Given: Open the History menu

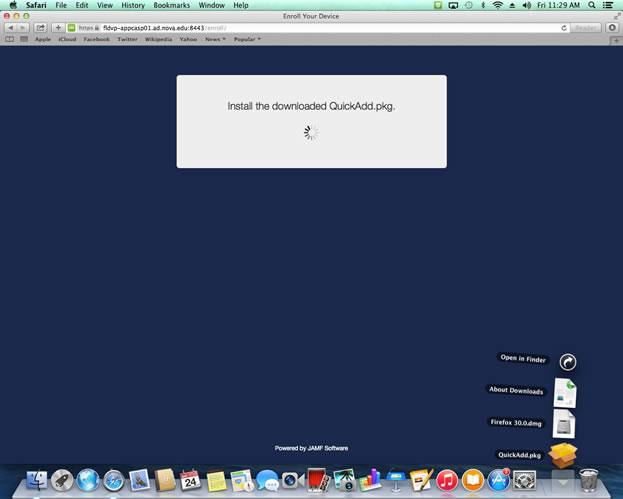Looking at the screenshot, I should pos(133,5).
